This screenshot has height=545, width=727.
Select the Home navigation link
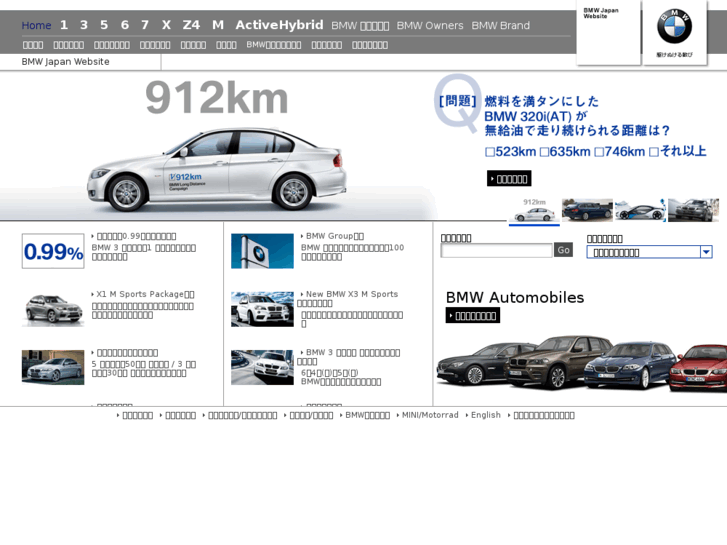tap(36, 25)
